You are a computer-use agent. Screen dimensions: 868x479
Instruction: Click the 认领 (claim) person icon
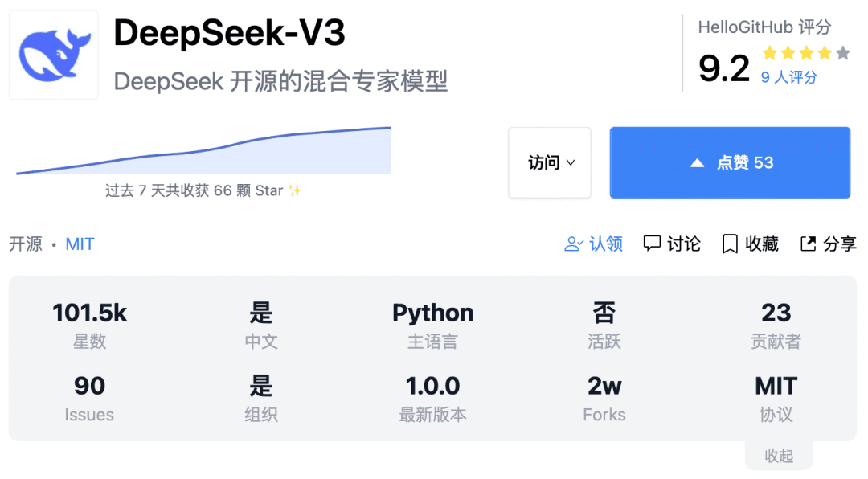573,244
